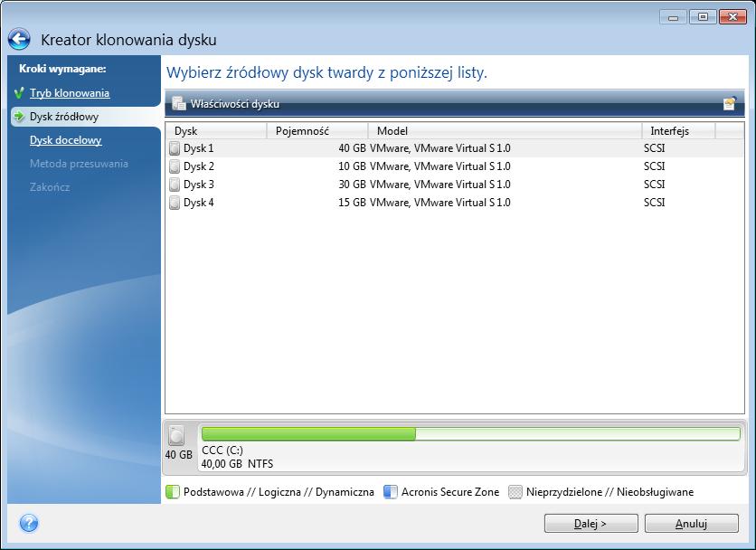Click Właściwości dysku toolbar label
The image size is (756, 550).
pyautogui.click(x=235, y=104)
